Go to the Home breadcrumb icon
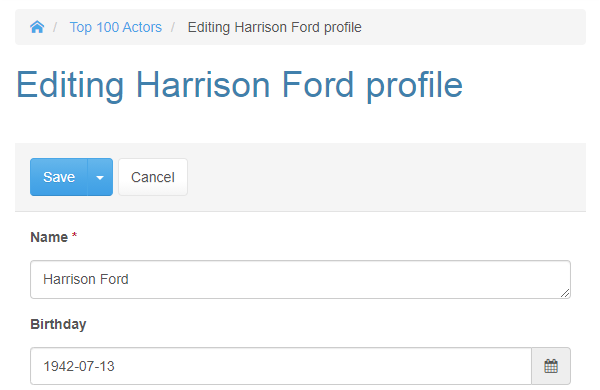600x390 pixels. 37,27
